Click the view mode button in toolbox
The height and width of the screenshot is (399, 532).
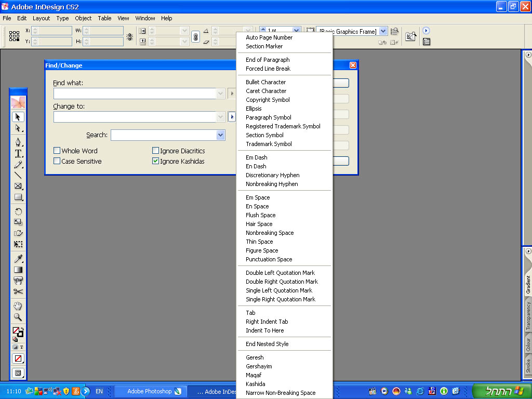click(x=18, y=373)
